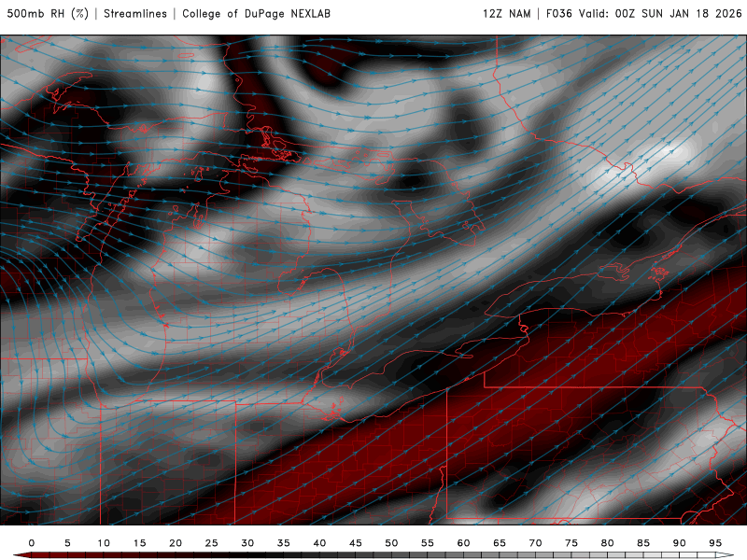Viewport: 747px width, 560px height.
Task: Click the colorbar label 55
Action: [428, 543]
